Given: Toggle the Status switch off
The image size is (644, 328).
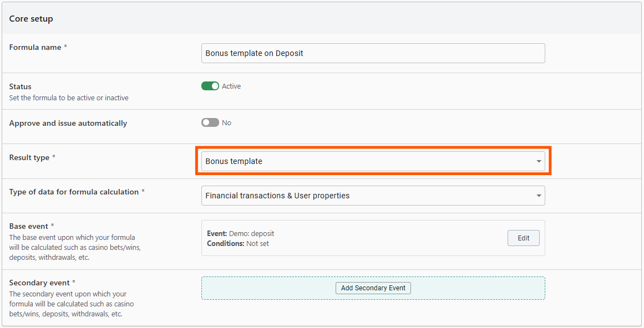Looking at the screenshot, I should (x=210, y=86).
